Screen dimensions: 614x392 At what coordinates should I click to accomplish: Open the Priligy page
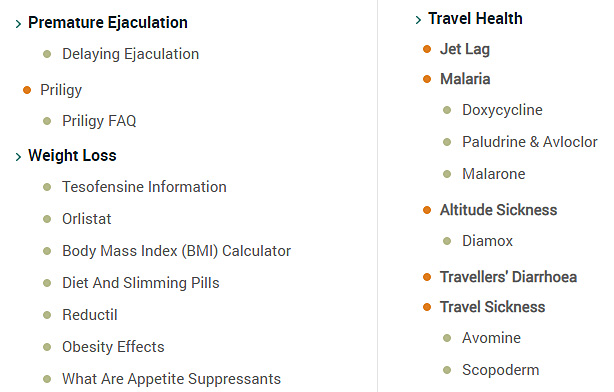(61, 90)
